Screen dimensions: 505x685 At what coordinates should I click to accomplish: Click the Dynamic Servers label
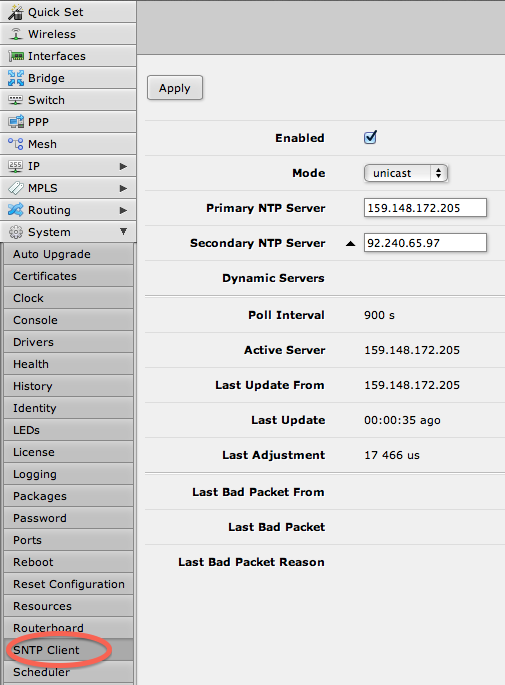point(273,278)
